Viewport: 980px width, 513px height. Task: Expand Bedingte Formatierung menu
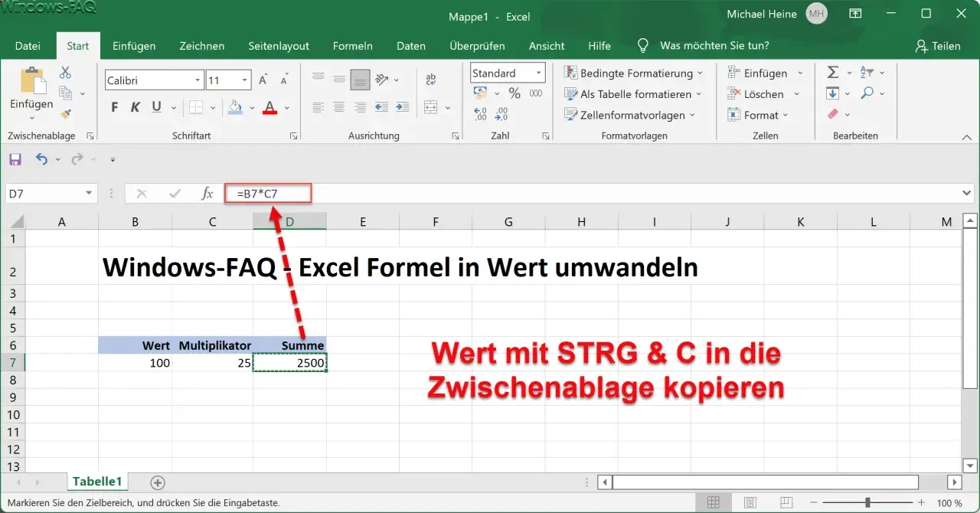632,74
